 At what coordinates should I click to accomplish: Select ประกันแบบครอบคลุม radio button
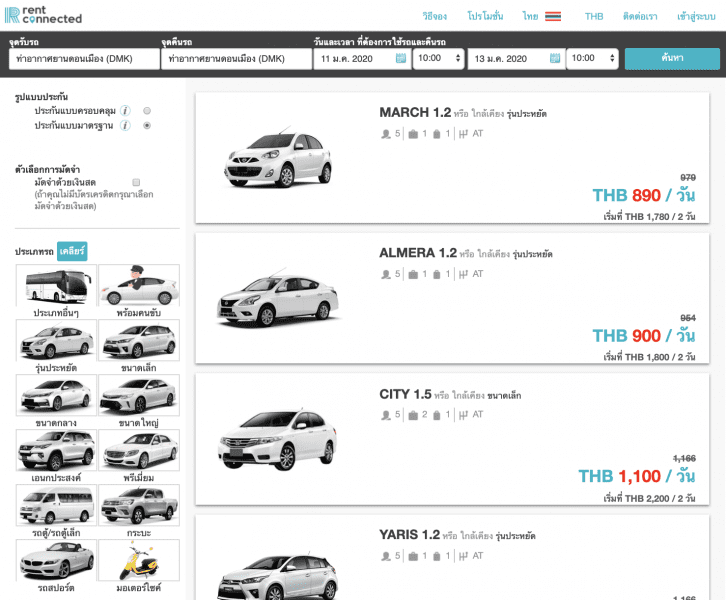pyautogui.click(x=147, y=111)
